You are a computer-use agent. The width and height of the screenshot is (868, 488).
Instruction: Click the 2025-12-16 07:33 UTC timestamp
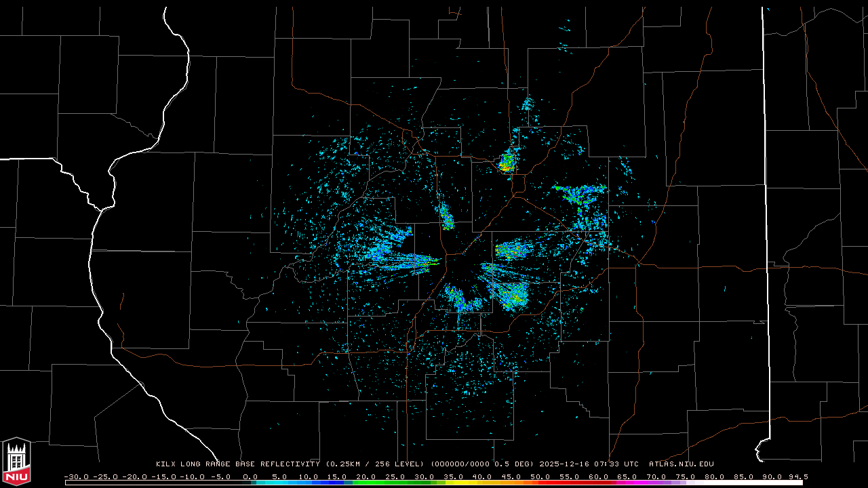coord(589,464)
